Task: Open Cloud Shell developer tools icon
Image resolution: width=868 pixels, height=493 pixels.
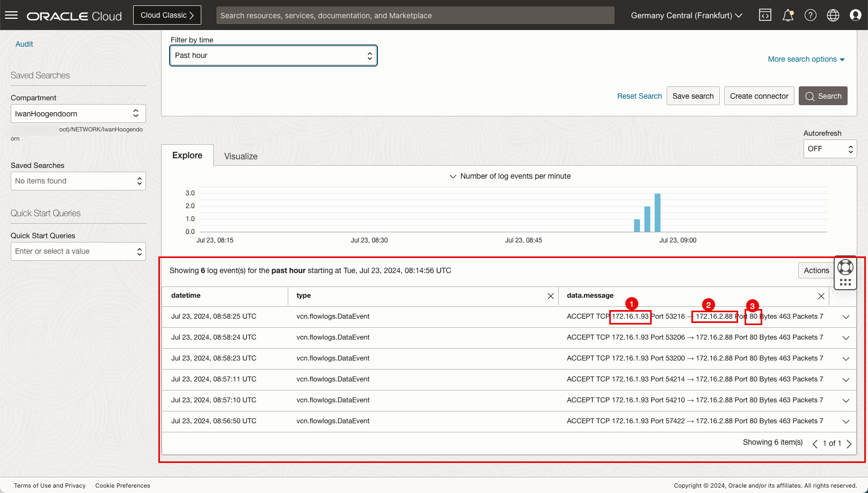Action: coord(765,16)
